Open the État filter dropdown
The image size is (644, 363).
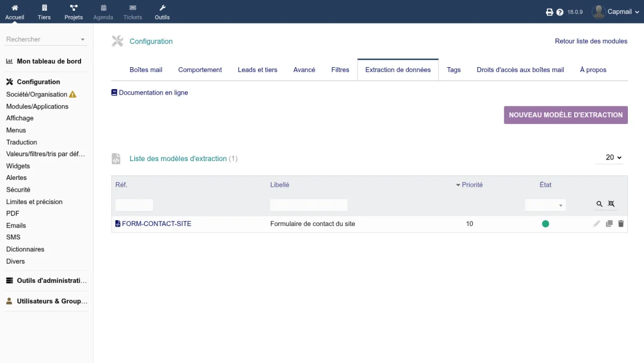coord(545,205)
